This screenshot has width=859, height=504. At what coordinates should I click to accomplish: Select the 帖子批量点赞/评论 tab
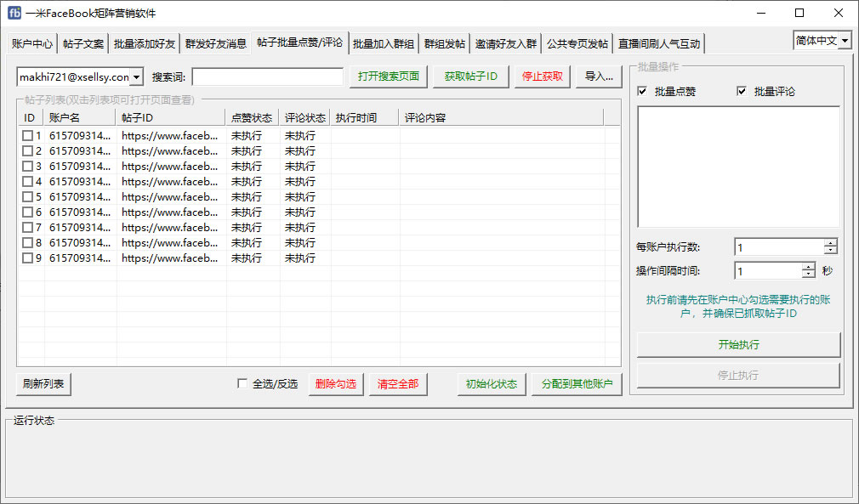[x=299, y=42]
